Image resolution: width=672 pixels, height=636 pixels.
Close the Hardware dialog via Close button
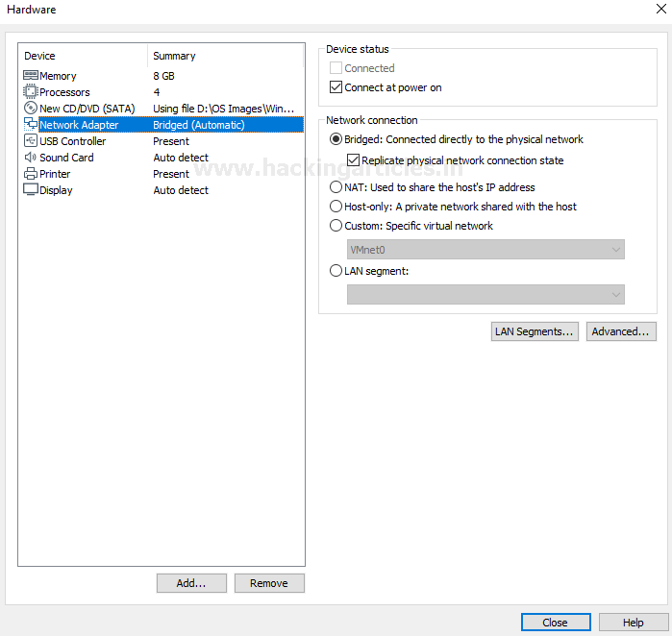(556, 622)
